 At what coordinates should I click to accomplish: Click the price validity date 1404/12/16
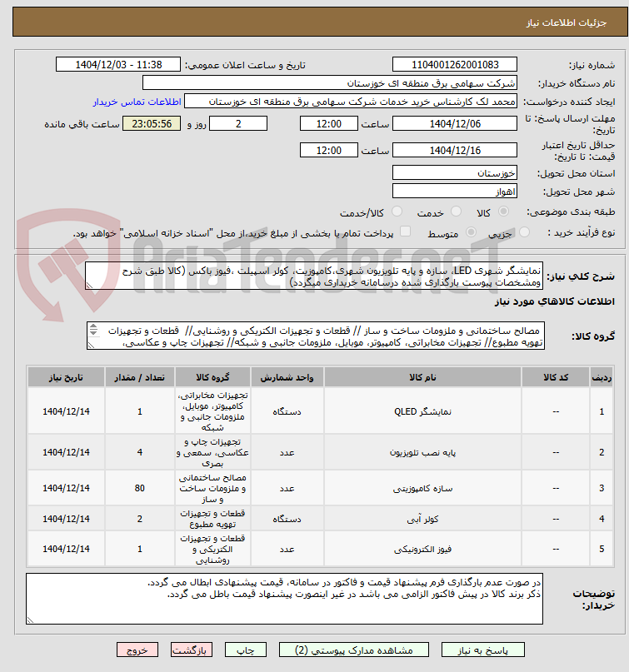click(x=455, y=151)
